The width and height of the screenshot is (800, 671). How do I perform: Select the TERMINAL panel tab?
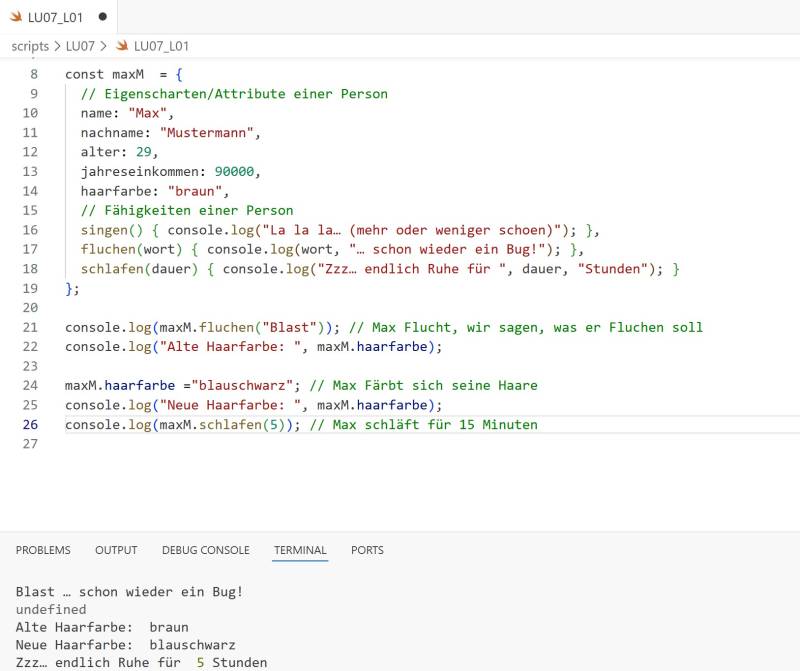tap(300, 550)
